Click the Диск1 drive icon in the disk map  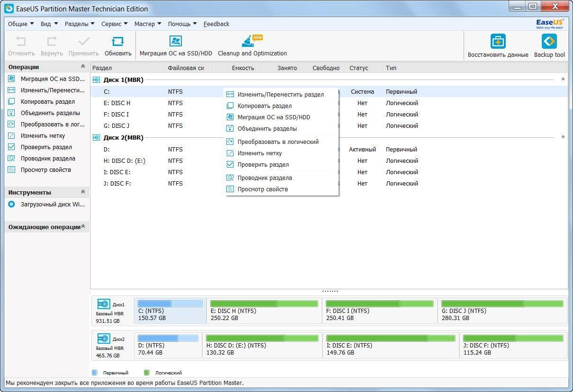click(x=104, y=304)
